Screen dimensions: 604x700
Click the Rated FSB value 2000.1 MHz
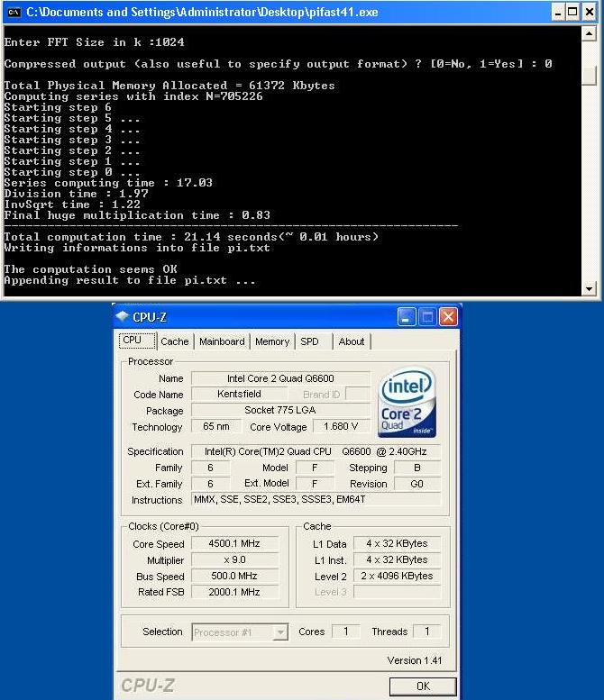tap(234, 592)
